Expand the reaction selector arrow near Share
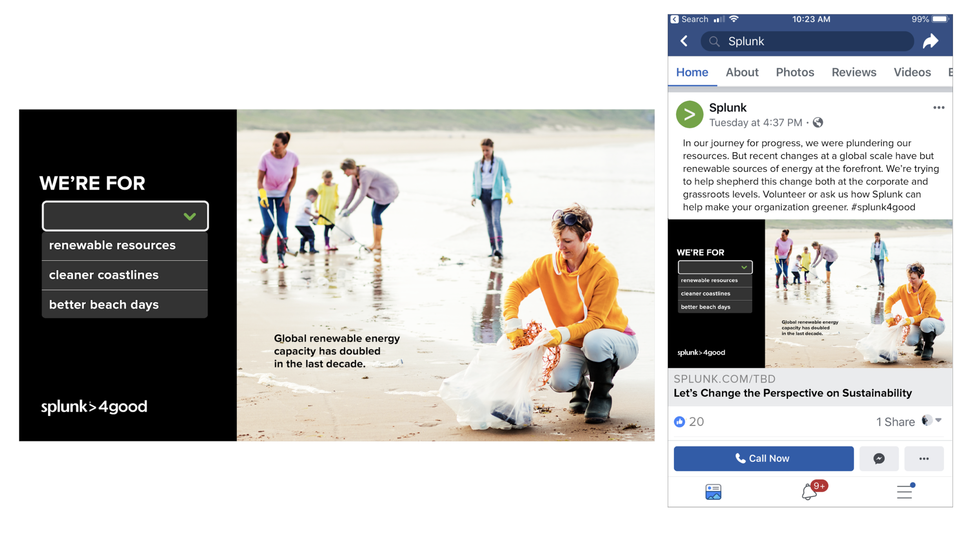Image resolution: width=980 pixels, height=535 pixels. [x=938, y=420]
